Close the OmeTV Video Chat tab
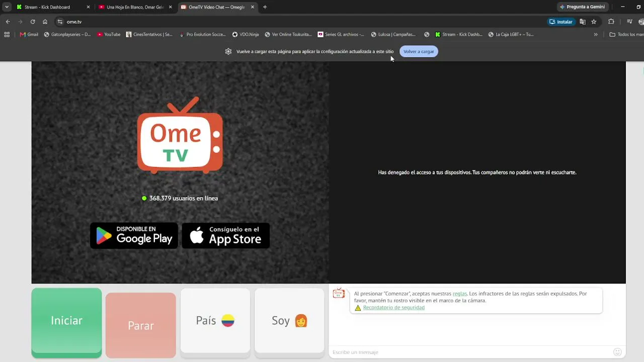 (253, 7)
